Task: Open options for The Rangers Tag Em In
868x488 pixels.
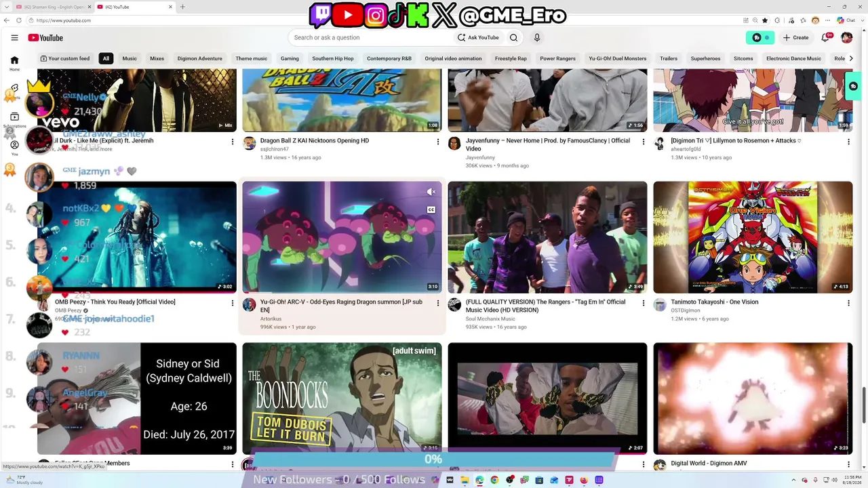Action: (644, 303)
